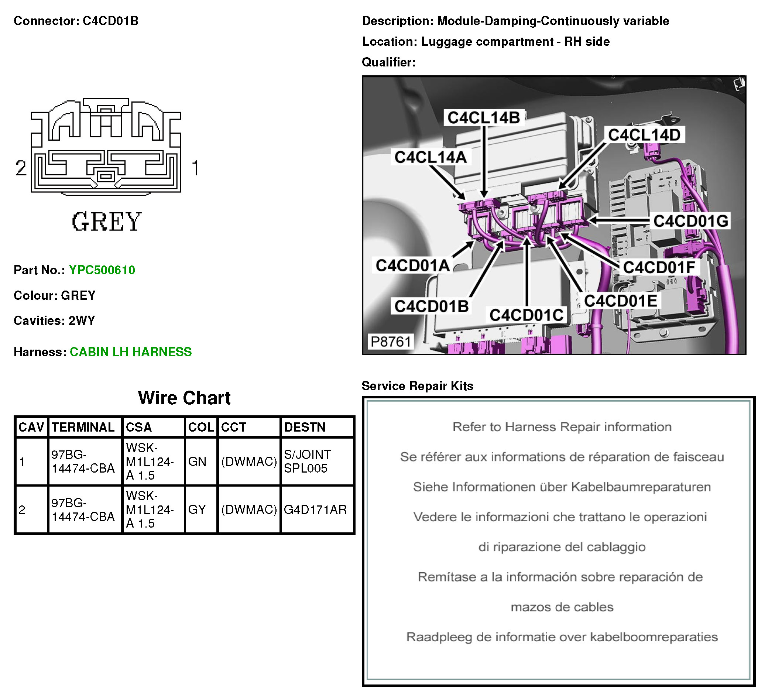Click the G4D171AR destination cell

pos(315,509)
